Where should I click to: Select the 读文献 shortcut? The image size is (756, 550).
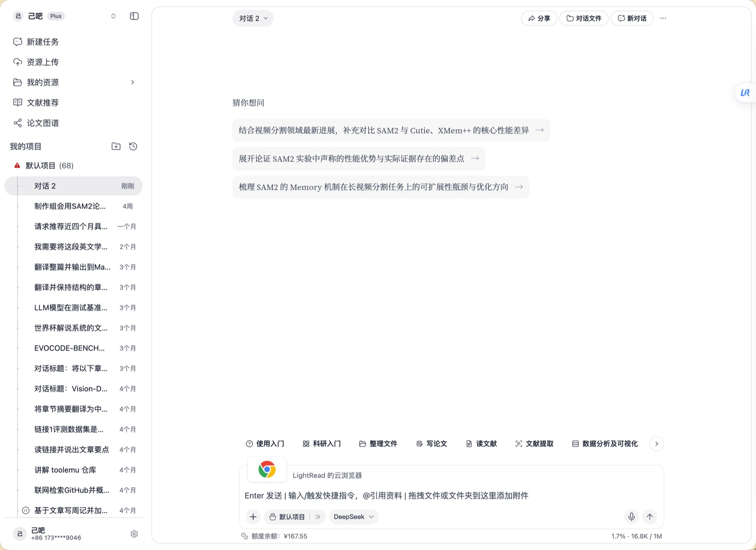[481, 444]
